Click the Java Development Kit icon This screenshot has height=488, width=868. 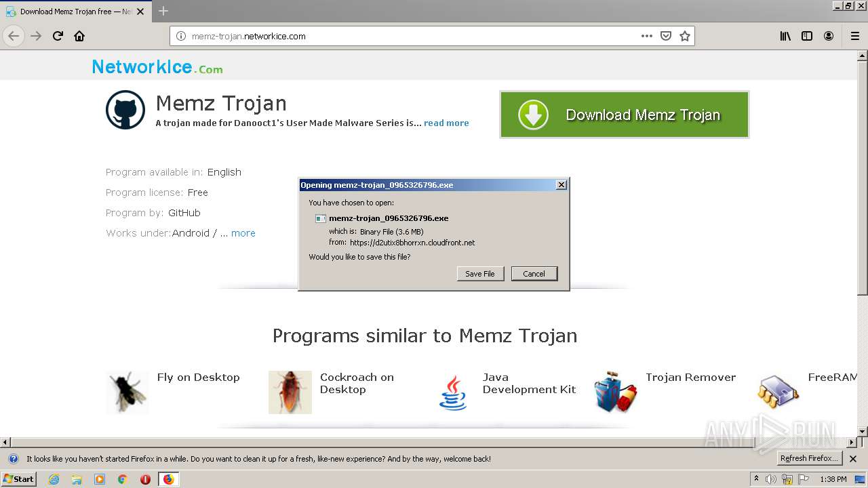tap(453, 392)
